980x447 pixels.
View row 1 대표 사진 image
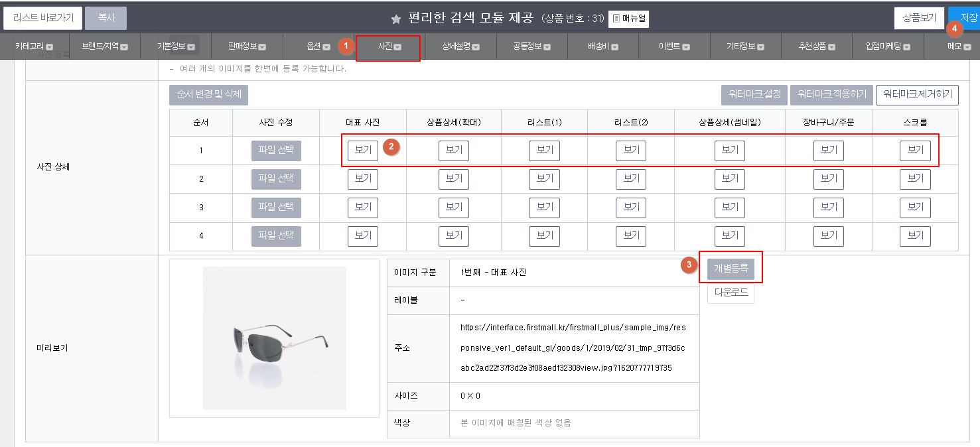pyautogui.click(x=363, y=151)
